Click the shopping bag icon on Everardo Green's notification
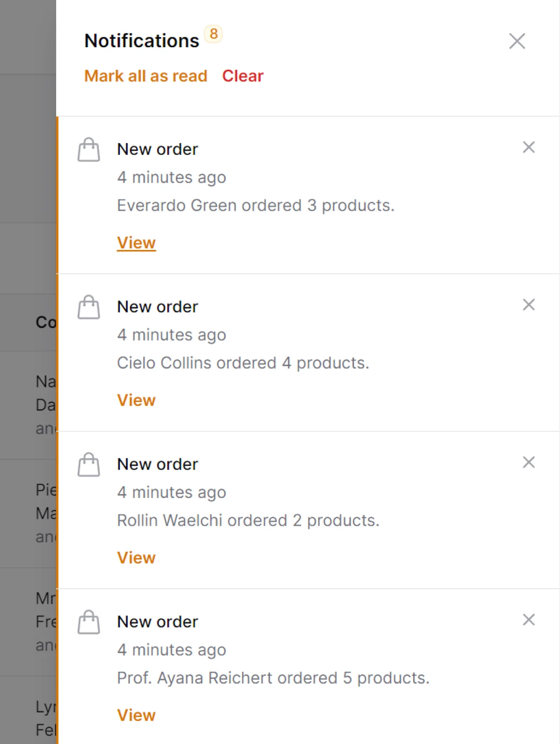Viewport: 560px width, 744px height. coord(89,149)
